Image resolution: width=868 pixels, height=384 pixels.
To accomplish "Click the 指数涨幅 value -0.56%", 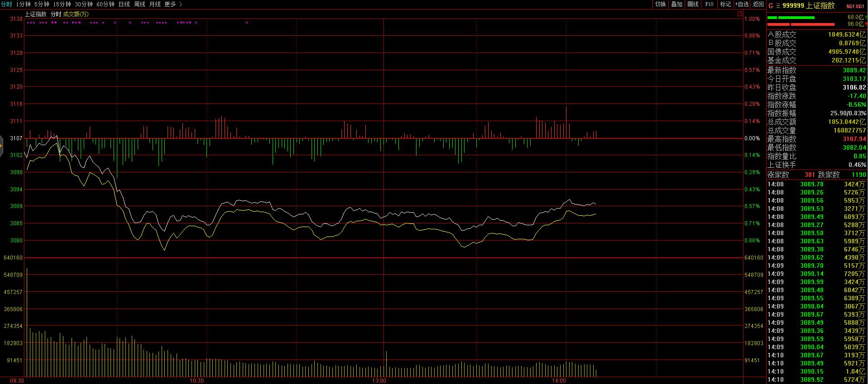I will [x=856, y=104].
